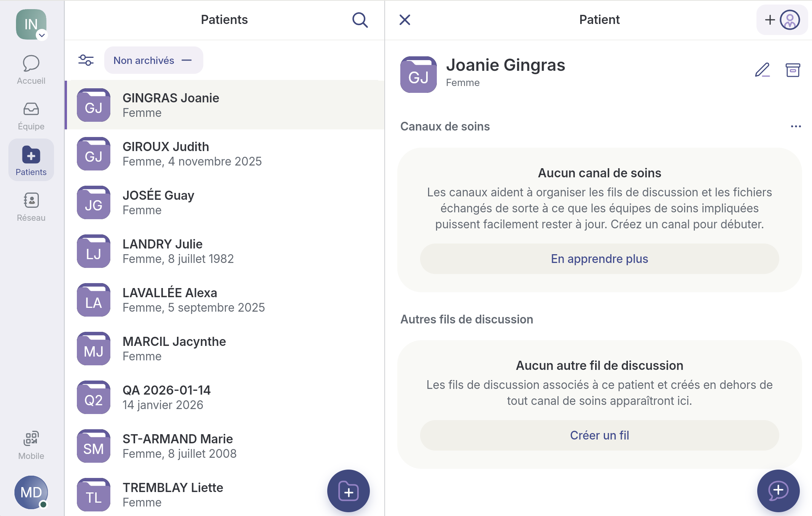Screen dimensions: 812x516
Task: Click the En apprendre plus button
Action: [x=599, y=259]
